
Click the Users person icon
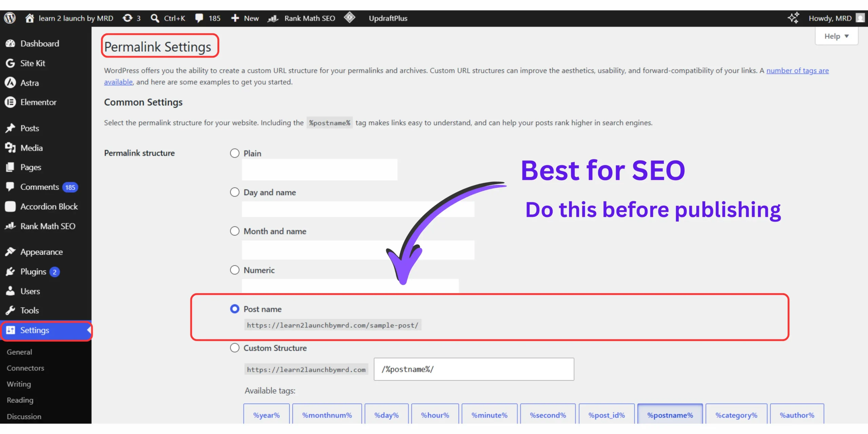[10, 291]
